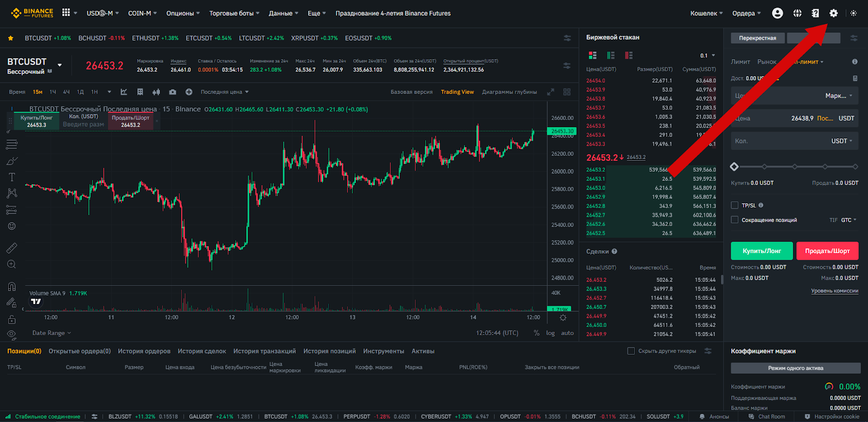Click the green Купить/Лонг button

(x=762, y=251)
